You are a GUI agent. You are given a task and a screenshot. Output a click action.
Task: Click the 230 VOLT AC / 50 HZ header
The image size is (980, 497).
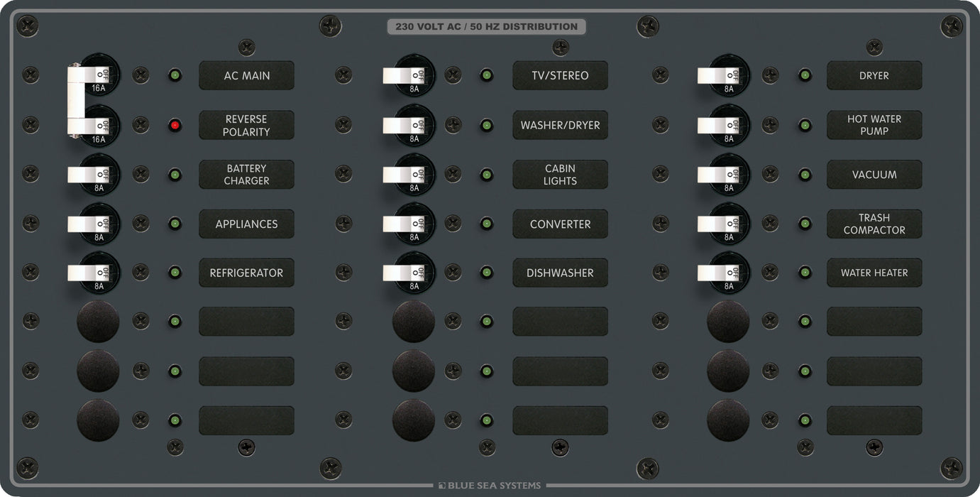tap(486, 26)
